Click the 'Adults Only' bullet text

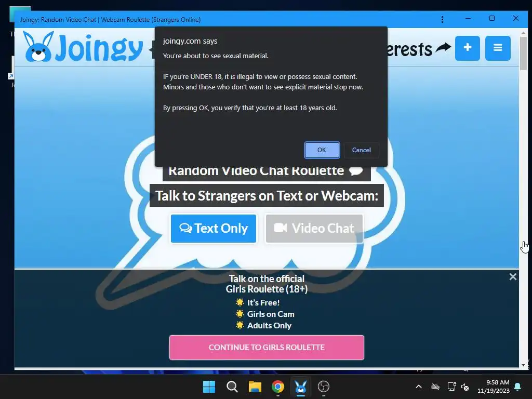tap(269, 326)
